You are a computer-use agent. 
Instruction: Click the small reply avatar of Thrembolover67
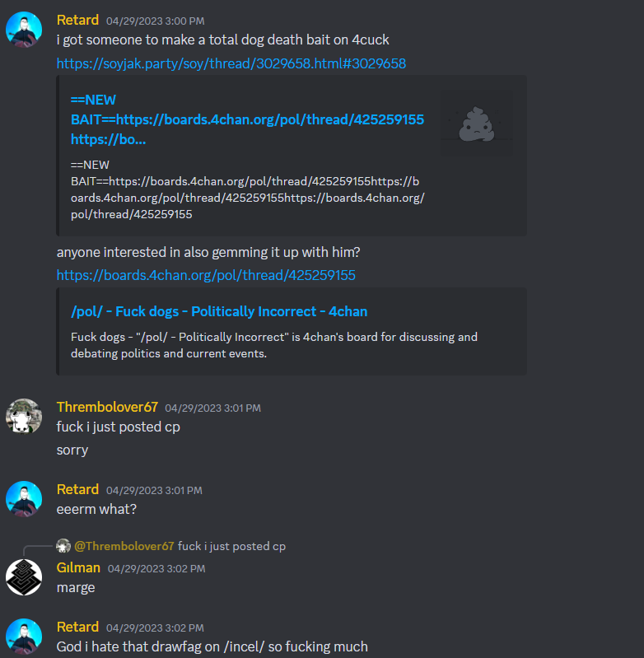click(63, 546)
